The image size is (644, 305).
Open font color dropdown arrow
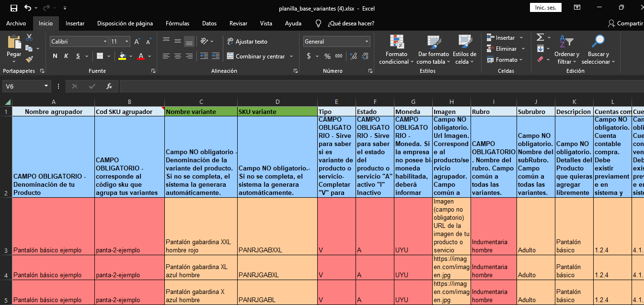pos(149,56)
